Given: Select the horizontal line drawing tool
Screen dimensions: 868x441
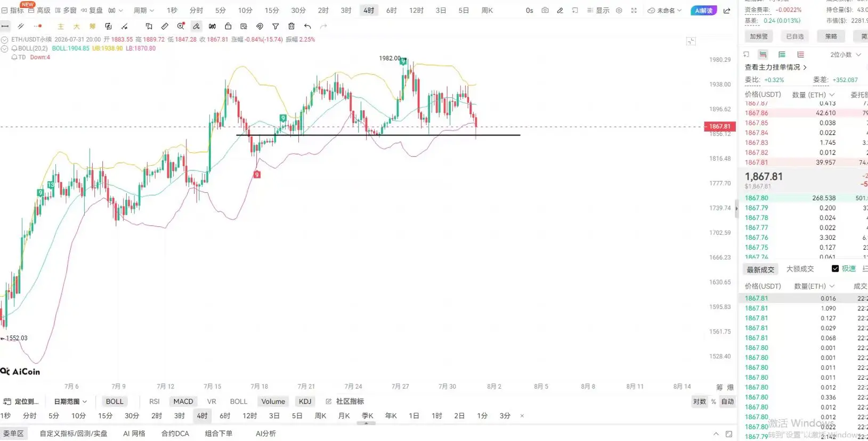Looking at the screenshot, I should tap(5, 26).
